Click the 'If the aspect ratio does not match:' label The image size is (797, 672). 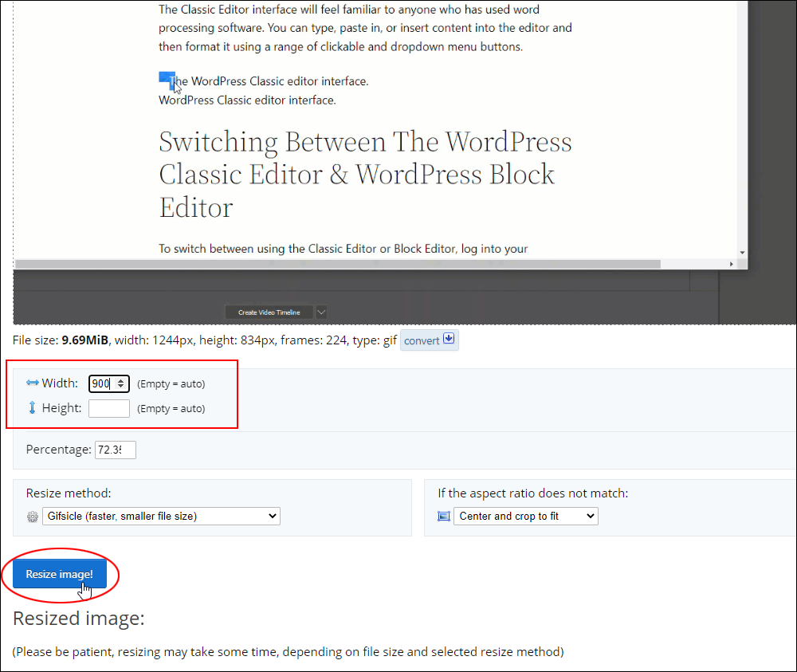[x=532, y=493]
